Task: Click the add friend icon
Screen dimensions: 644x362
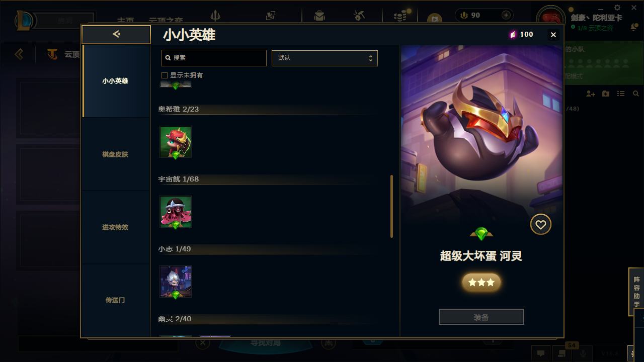Action: [x=591, y=94]
